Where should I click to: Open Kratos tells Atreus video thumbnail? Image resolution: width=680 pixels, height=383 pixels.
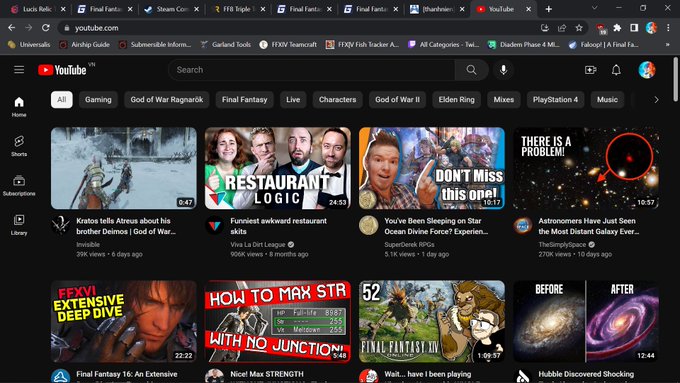(x=124, y=168)
